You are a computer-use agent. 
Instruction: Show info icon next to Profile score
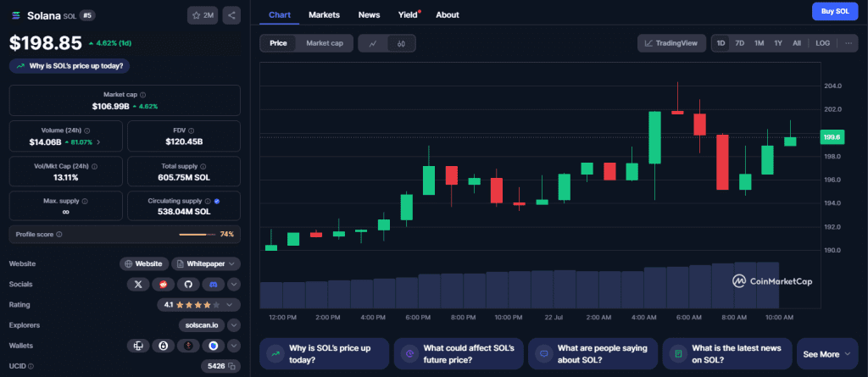[x=59, y=234]
